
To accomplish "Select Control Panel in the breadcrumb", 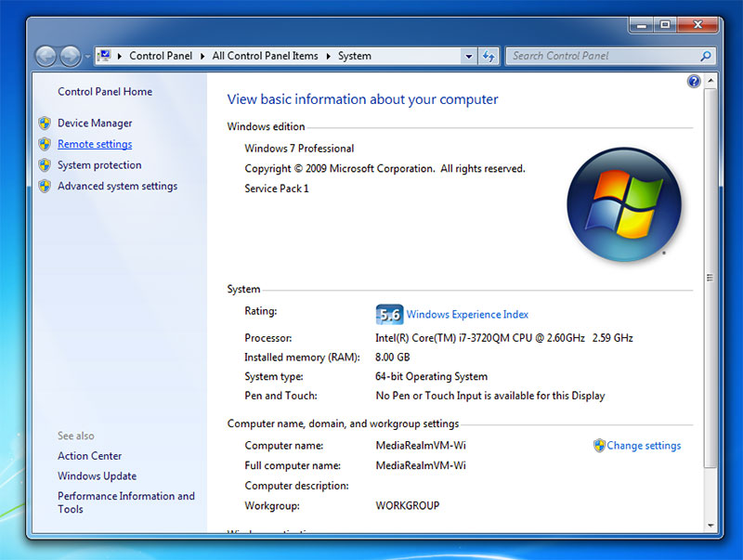I will coord(161,56).
